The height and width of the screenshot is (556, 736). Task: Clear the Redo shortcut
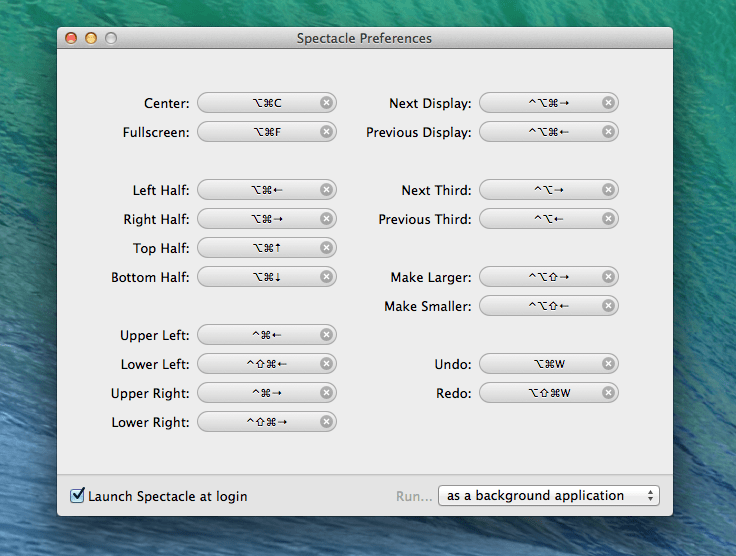[x=608, y=393]
